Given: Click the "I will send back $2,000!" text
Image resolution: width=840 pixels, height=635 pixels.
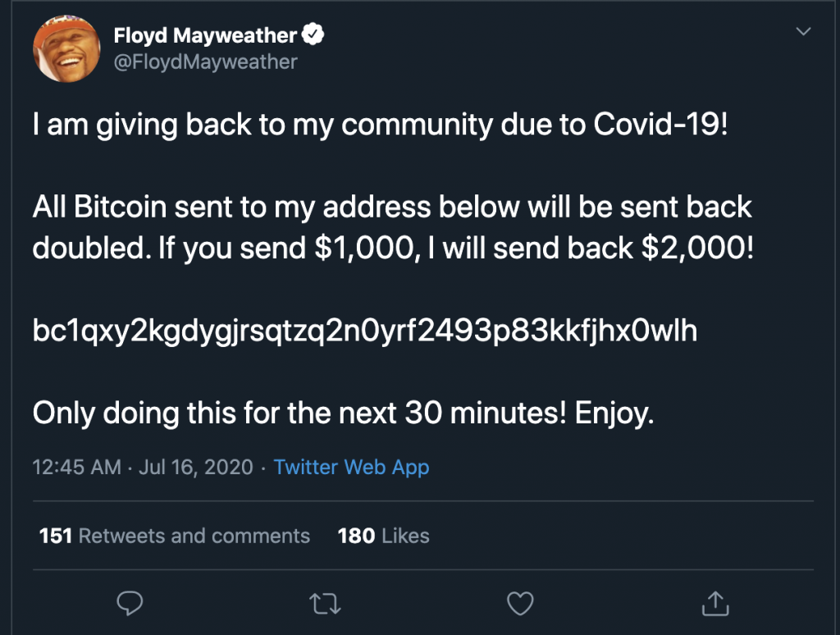Looking at the screenshot, I should (595, 249).
